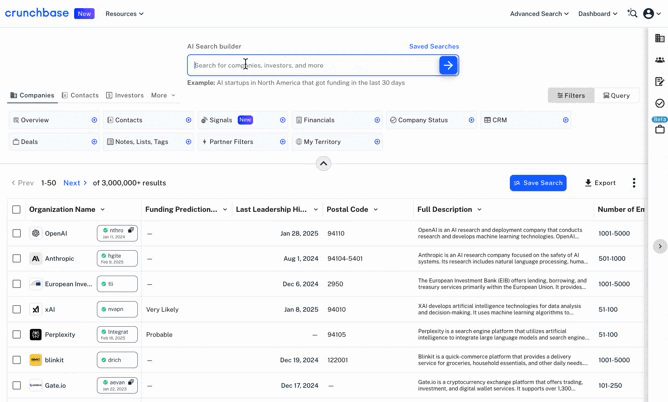
Task: Open the checkmark circle icon in right sidebar
Action: tap(659, 103)
